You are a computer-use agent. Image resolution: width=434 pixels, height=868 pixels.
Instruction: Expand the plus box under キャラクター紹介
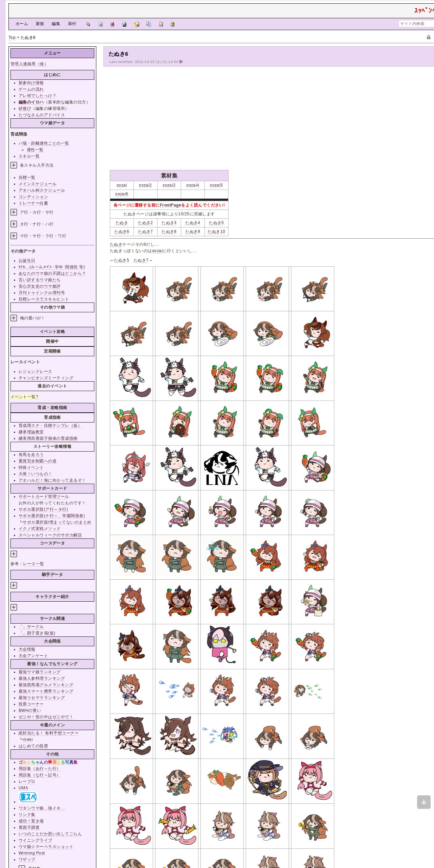tap(14, 607)
